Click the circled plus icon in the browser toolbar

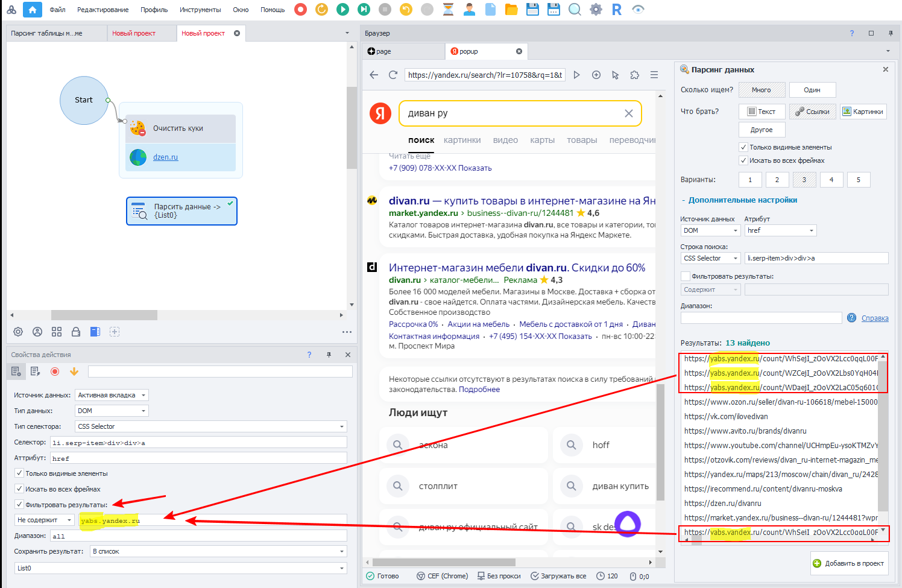pyautogui.click(x=596, y=75)
